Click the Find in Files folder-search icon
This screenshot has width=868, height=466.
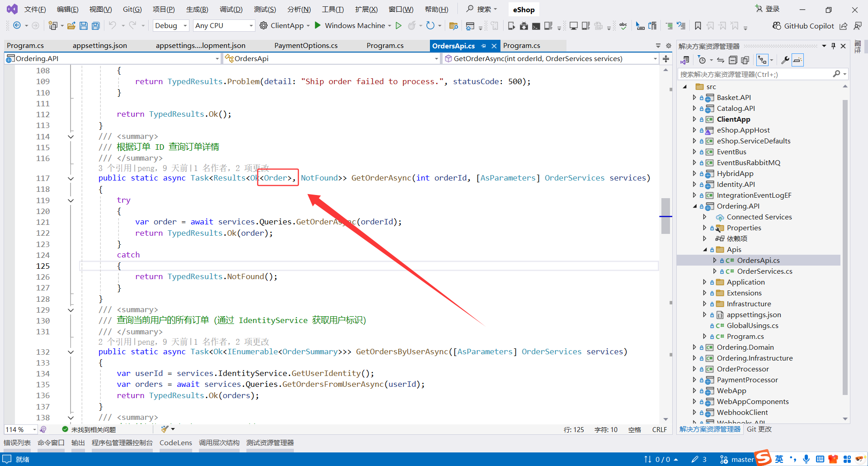click(x=454, y=26)
